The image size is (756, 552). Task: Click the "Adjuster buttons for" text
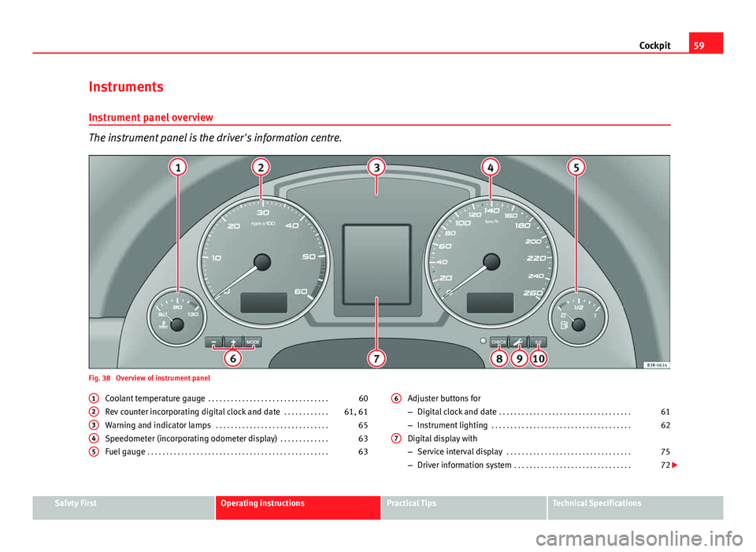click(444, 398)
